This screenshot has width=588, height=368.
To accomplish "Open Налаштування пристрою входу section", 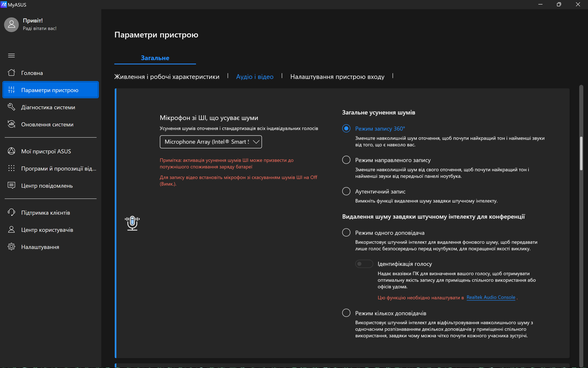I will tap(337, 77).
